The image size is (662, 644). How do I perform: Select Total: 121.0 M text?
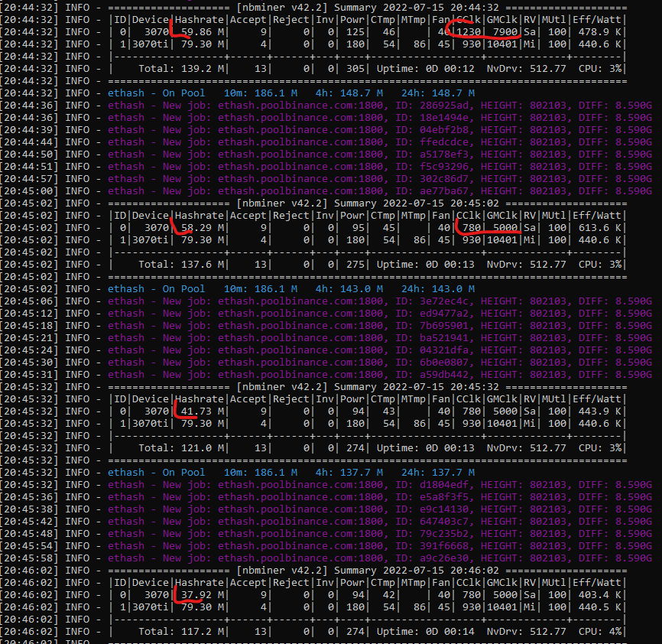point(181,448)
